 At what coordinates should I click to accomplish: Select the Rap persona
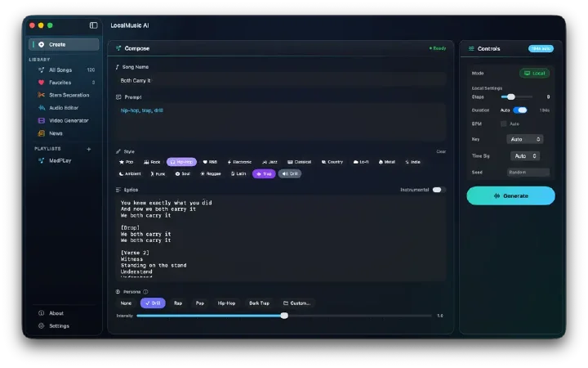tap(178, 303)
